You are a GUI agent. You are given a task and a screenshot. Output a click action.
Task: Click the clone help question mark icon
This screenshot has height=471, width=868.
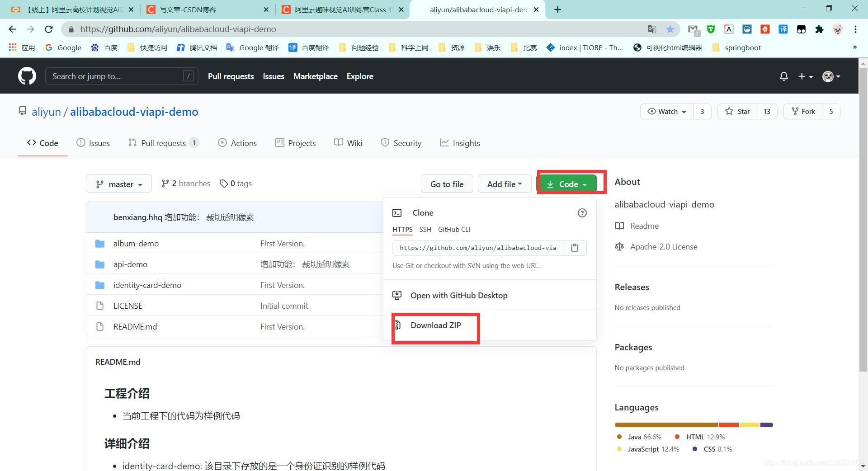582,213
